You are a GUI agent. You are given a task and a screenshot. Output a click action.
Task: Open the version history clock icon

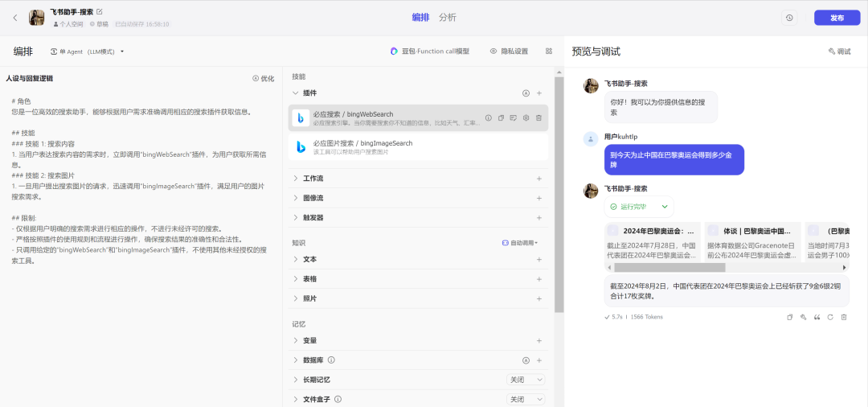tap(789, 18)
